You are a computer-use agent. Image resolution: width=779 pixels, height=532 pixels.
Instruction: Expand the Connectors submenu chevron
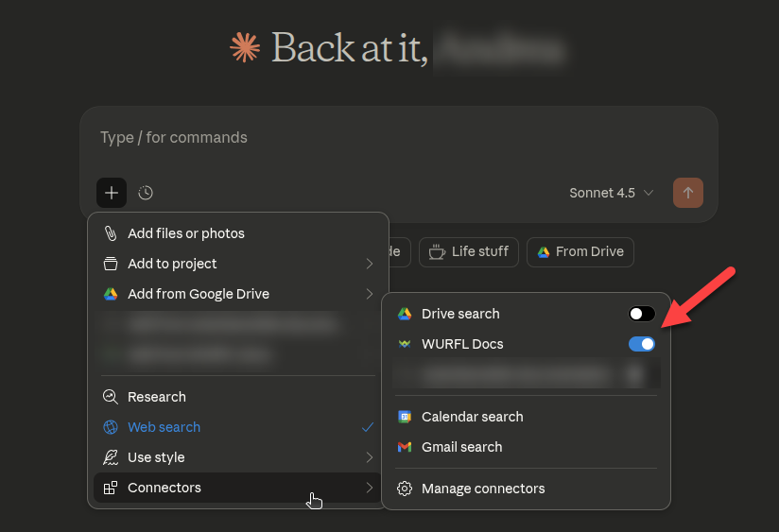tap(369, 488)
